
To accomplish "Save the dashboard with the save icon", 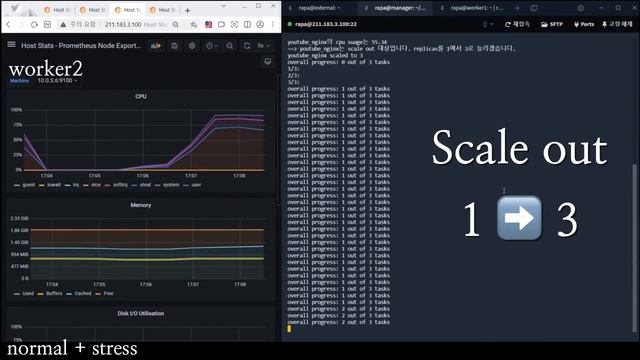I will point(174,46).
